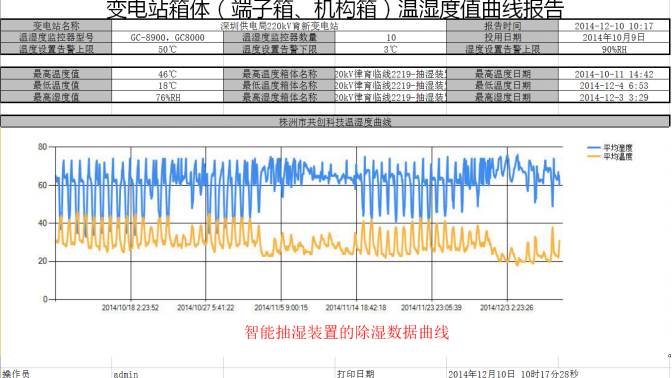Click the x-axis label 2014/10/18 2:23:52

point(130,308)
